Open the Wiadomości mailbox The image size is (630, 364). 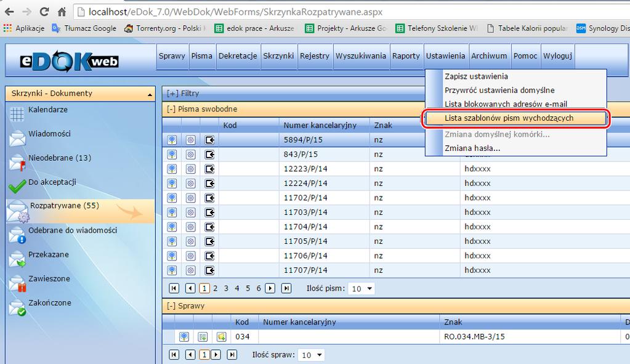click(49, 134)
